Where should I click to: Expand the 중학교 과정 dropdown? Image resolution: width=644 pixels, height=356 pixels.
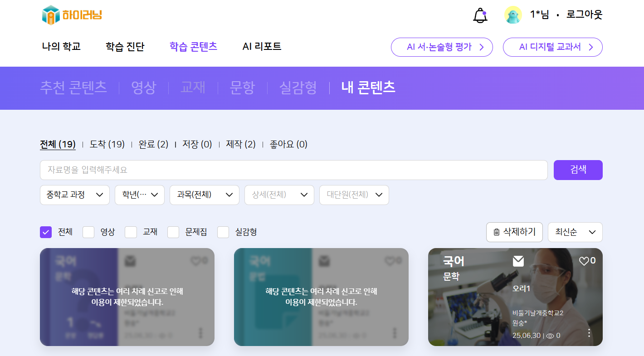pos(75,195)
